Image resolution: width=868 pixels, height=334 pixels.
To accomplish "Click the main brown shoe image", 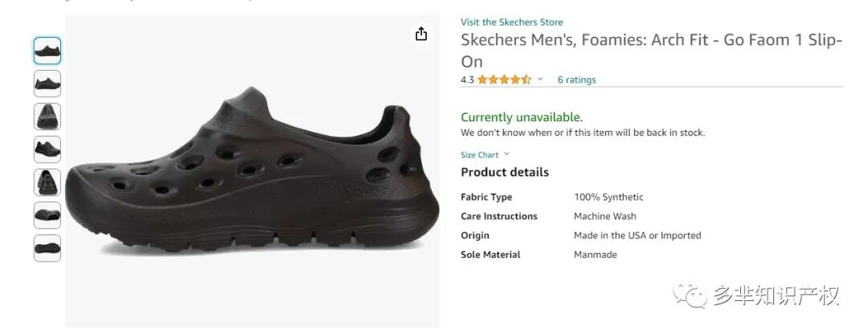I will click(252, 172).
